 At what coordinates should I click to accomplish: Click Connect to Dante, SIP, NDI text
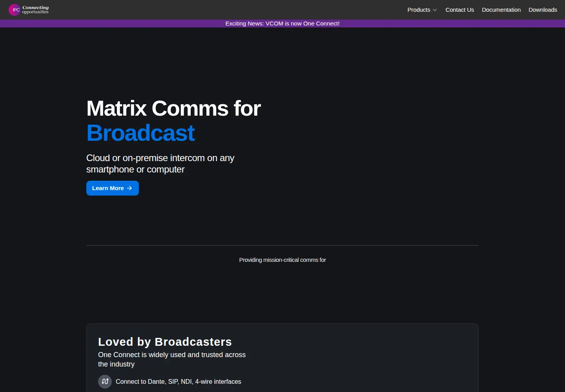coord(179,382)
